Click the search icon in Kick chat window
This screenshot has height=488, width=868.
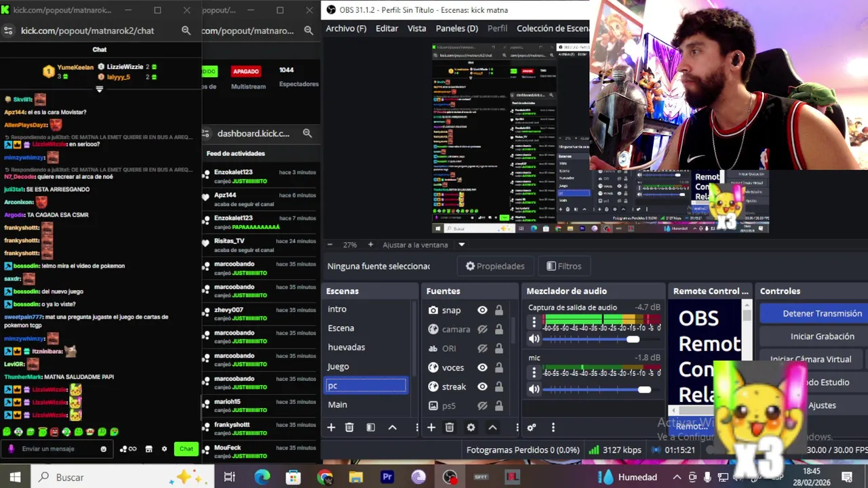click(x=186, y=30)
